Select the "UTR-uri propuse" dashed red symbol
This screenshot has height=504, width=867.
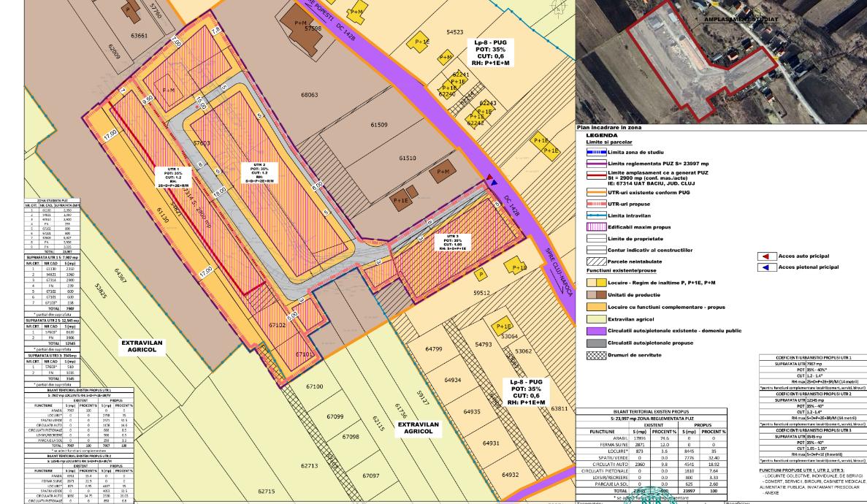596,204
